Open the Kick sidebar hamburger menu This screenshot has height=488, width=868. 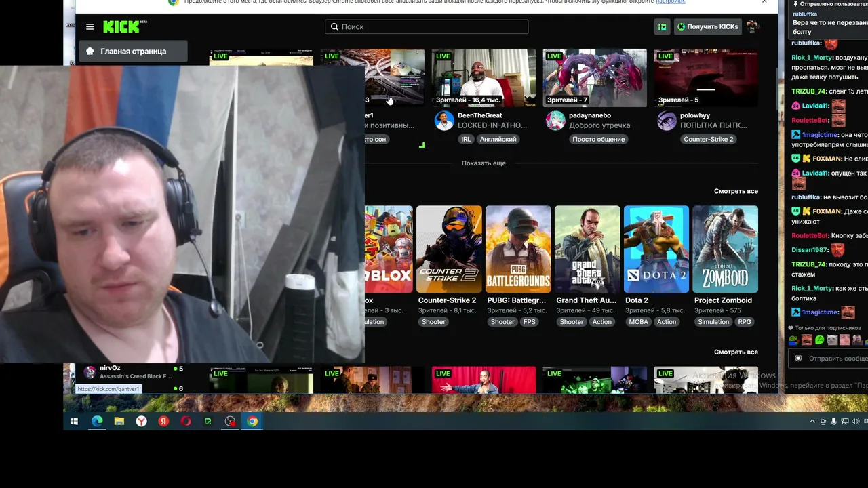click(x=90, y=26)
